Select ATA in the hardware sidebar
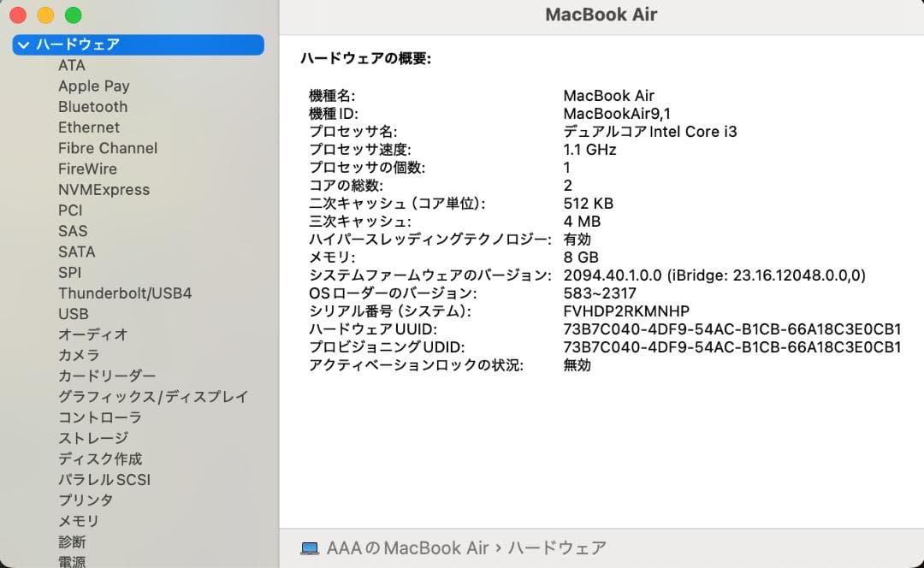Screen dimensions: 924x568 point(72,65)
